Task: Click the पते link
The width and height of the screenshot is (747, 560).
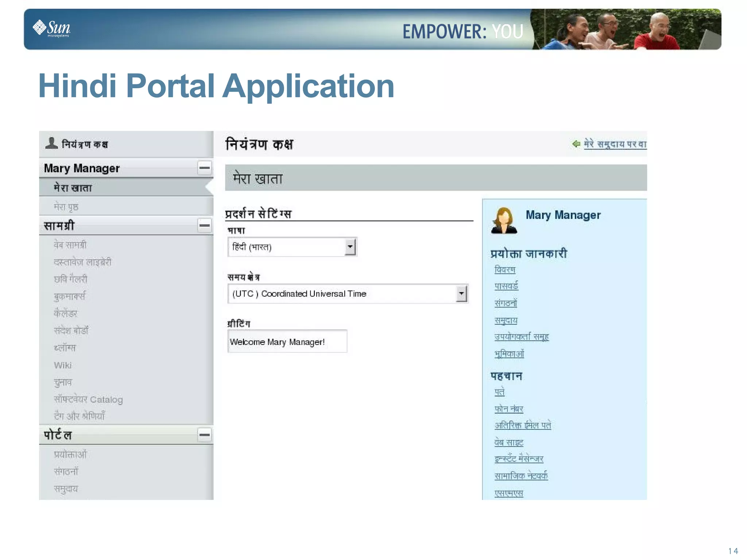Action: pyautogui.click(x=499, y=392)
